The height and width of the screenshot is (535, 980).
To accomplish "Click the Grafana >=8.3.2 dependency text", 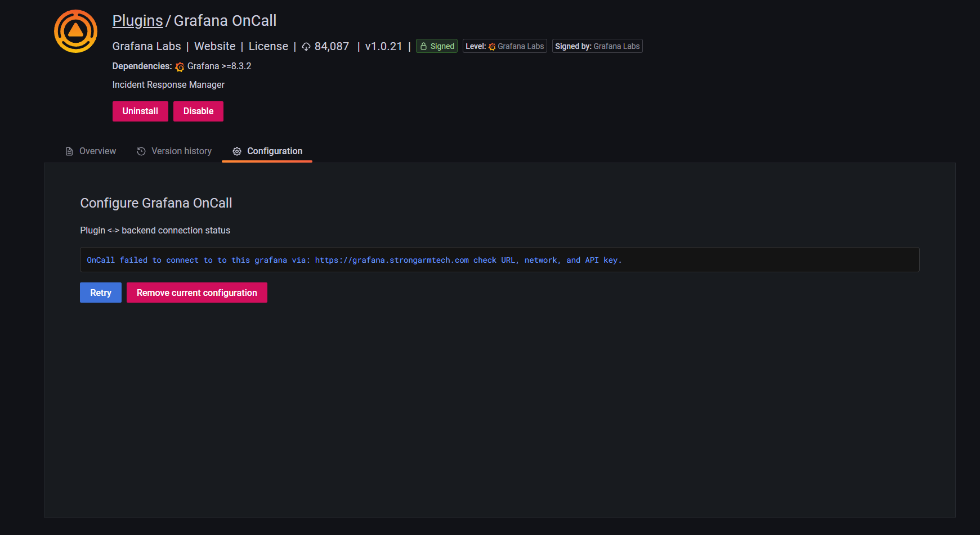I will (220, 66).
